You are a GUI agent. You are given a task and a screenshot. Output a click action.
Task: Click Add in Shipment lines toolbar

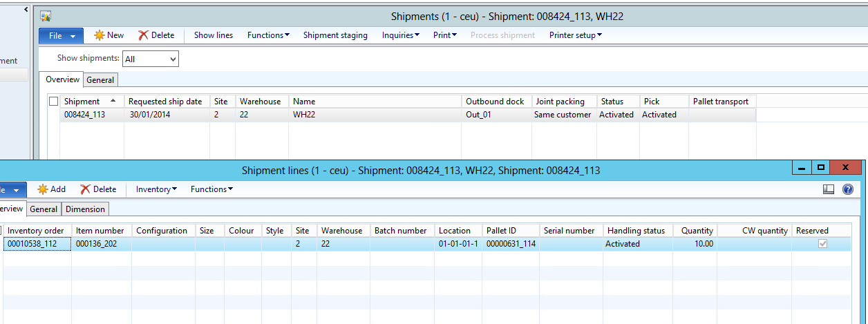coord(52,189)
